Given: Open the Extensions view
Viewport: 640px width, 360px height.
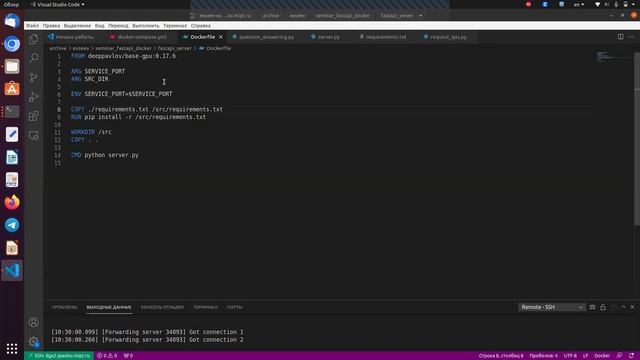Looking at the screenshot, I should [33, 116].
